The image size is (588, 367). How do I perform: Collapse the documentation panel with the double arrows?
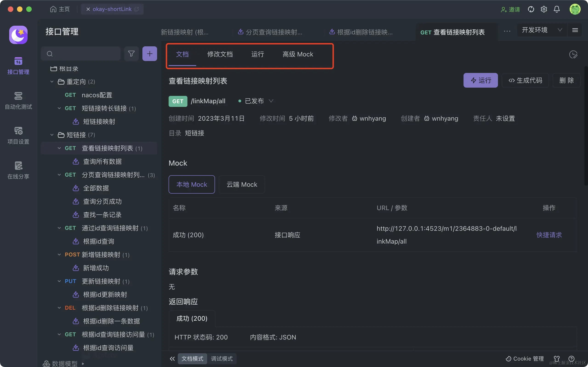pos(172,359)
